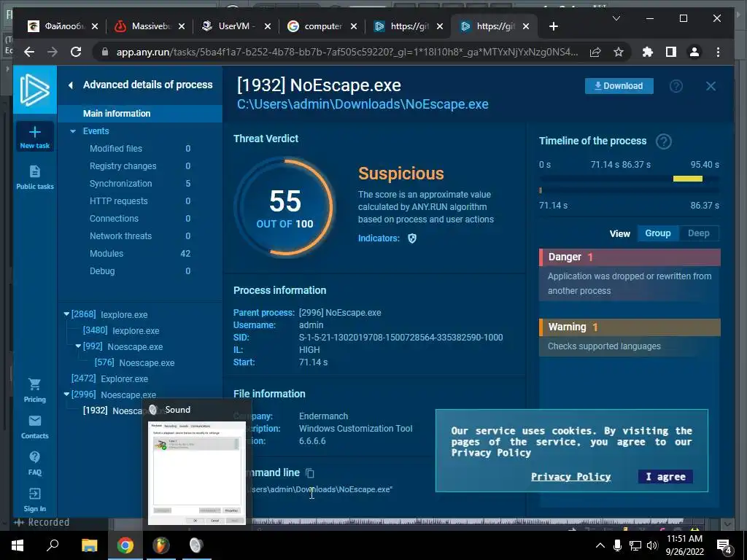Share this page from the address bar

pyautogui.click(x=595, y=52)
